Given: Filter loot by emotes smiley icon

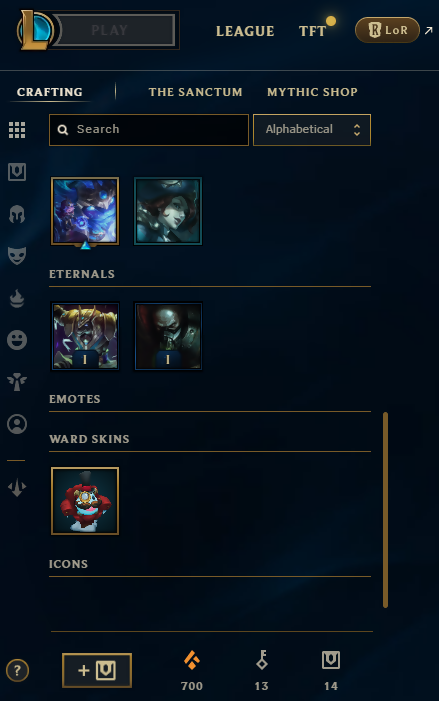Looking at the screenshot, I should click(x=17, y=340).
